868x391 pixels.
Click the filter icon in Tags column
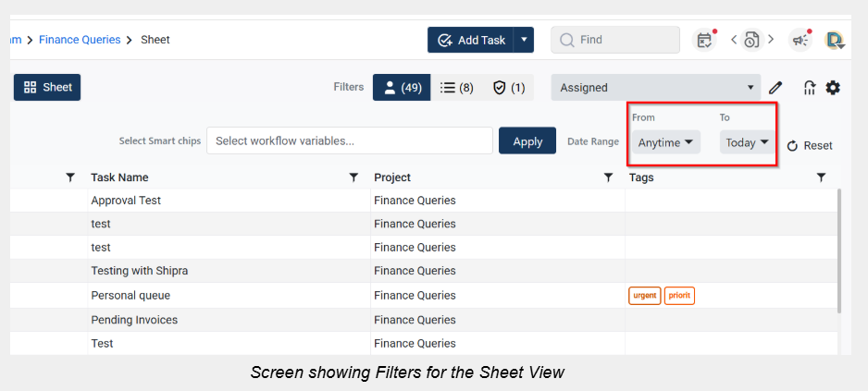tap(821, 177)
